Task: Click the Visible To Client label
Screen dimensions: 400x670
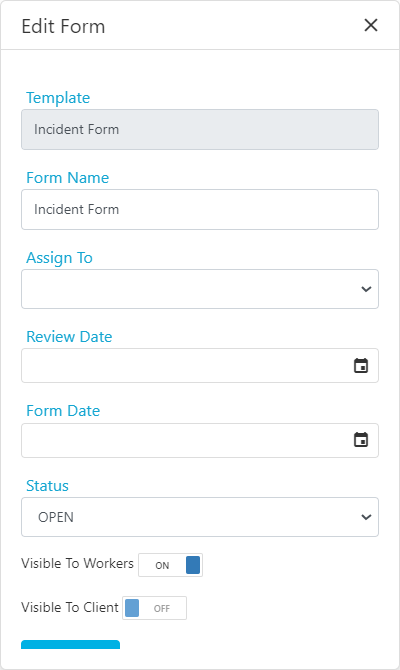Action: pyautogui.click(x=70, y=607)
